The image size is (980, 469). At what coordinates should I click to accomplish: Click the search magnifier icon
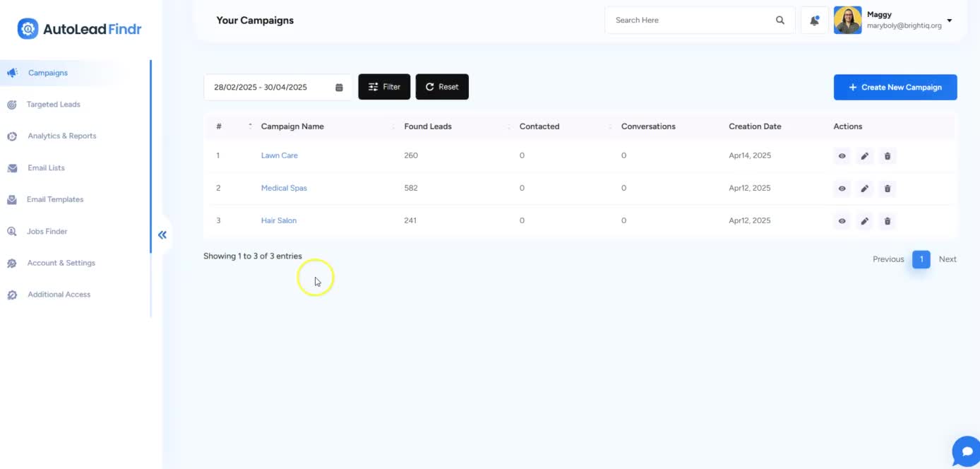point(780,20)
